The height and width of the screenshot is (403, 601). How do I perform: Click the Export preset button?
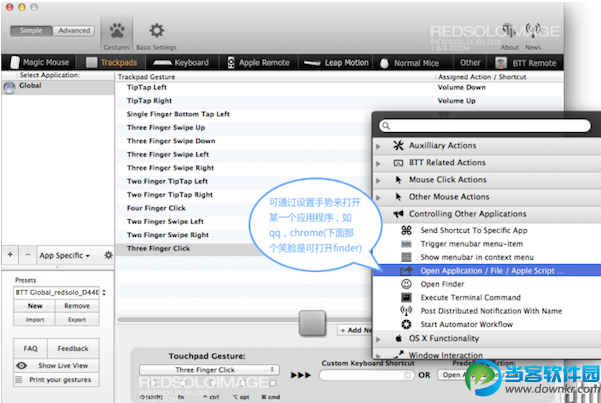tap(77, 319)
